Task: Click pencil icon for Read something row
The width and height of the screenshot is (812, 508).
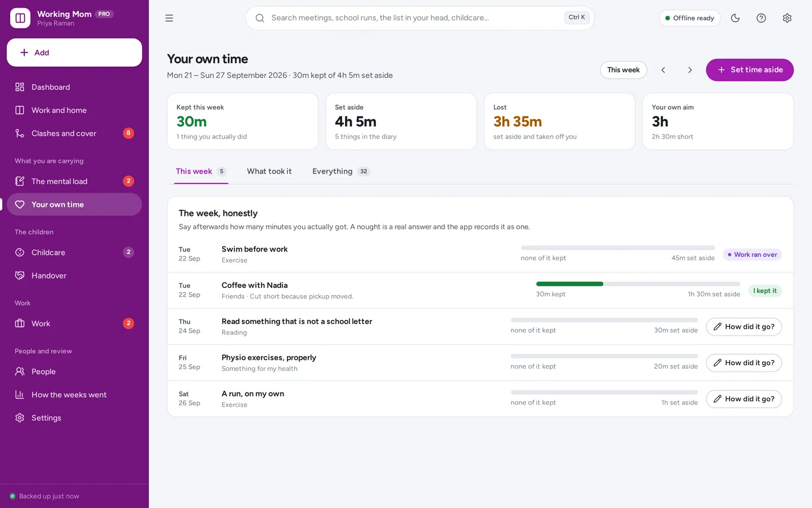Action: (717, 327)
